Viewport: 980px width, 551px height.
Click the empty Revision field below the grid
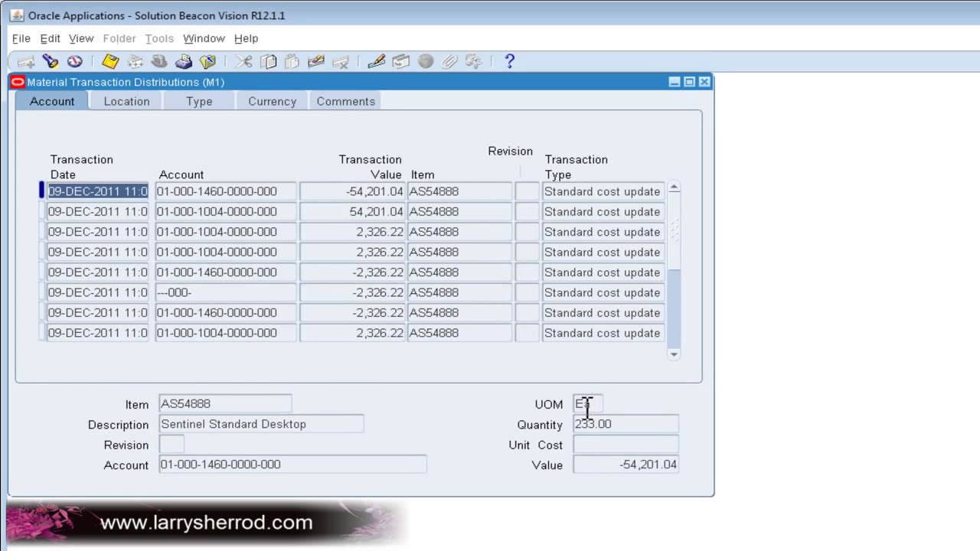pos(171,444)
